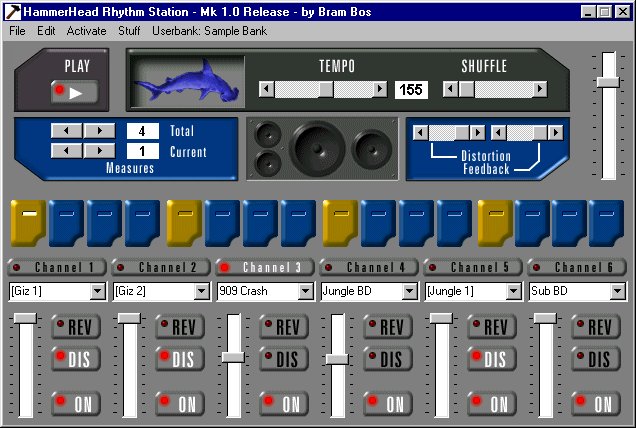Open the Stuff menu
Image resolution: width=636 pixels, height=428 pixels.
129,31
